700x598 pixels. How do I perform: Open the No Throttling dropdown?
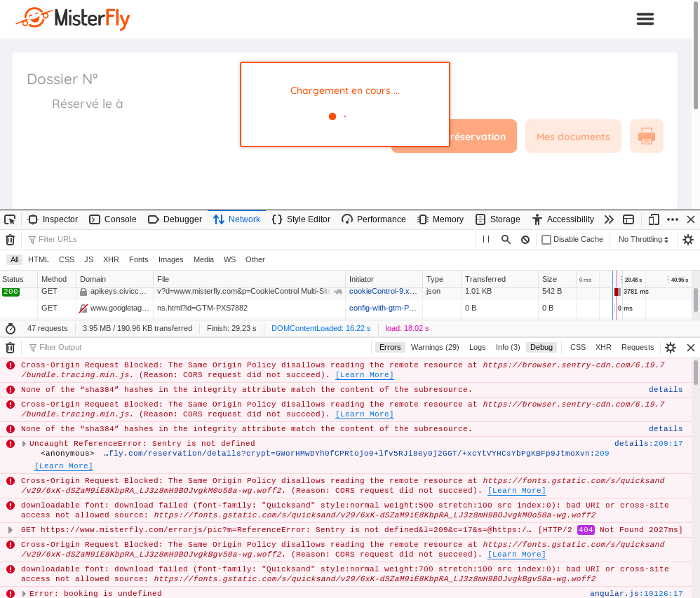(x=643, y=240)
